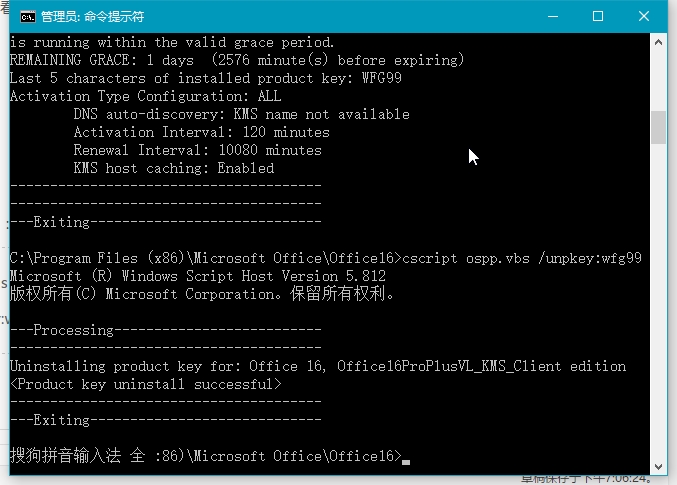Click the scrollbar down arrow

click(x=657, y=465)
